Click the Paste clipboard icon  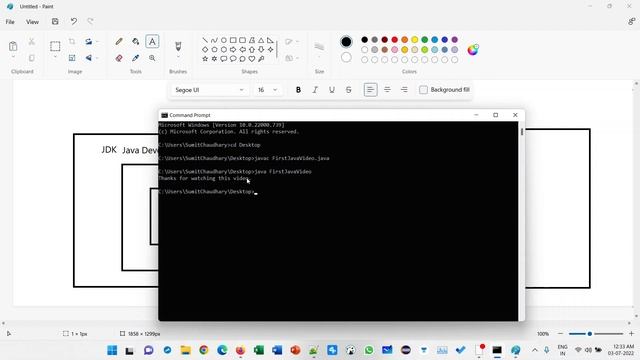click(13, 46)
